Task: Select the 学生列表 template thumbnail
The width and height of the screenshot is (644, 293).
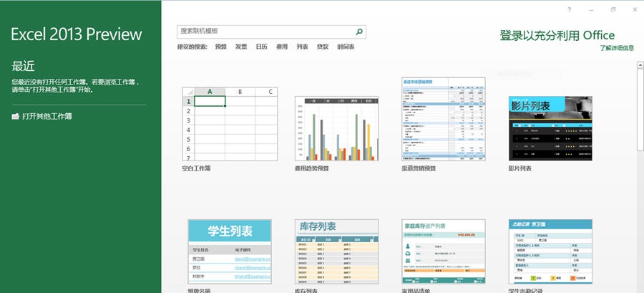Action: pos(230,251)
